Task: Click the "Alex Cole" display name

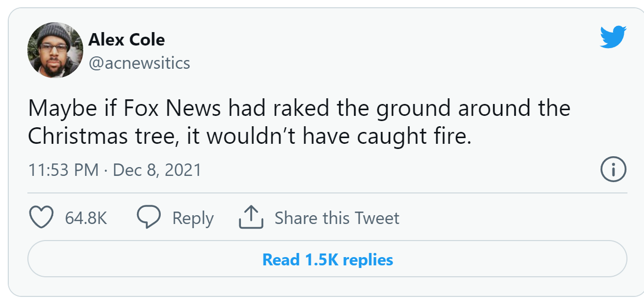Action: pos(127,39)
